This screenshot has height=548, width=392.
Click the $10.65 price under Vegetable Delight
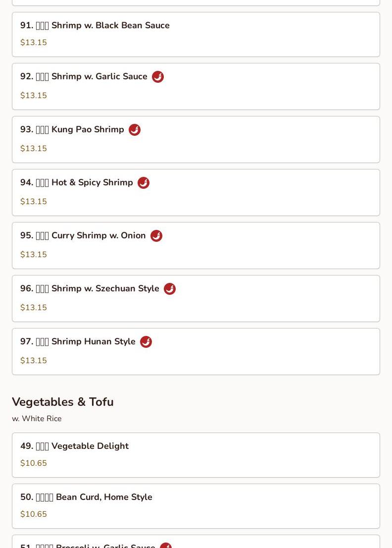[x=34, y=463]
